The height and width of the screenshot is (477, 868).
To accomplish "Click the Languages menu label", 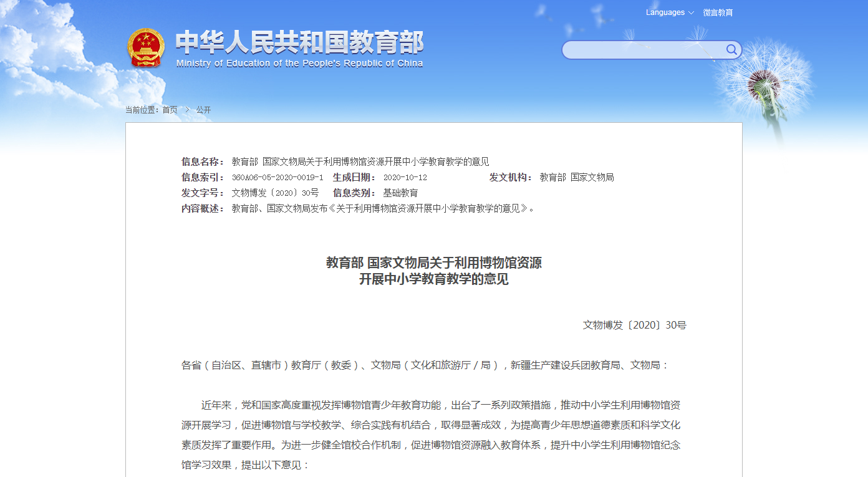I will point(665,13).
